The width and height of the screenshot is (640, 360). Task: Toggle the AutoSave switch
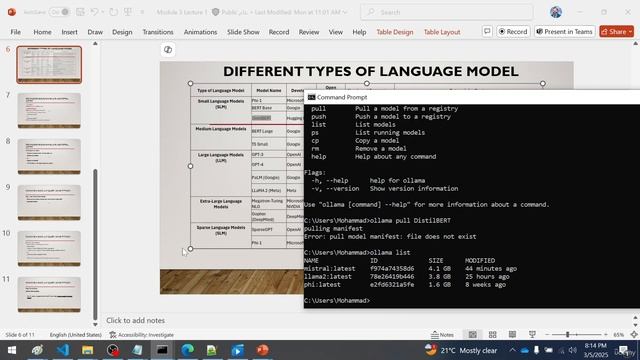[x=60, y=12]
